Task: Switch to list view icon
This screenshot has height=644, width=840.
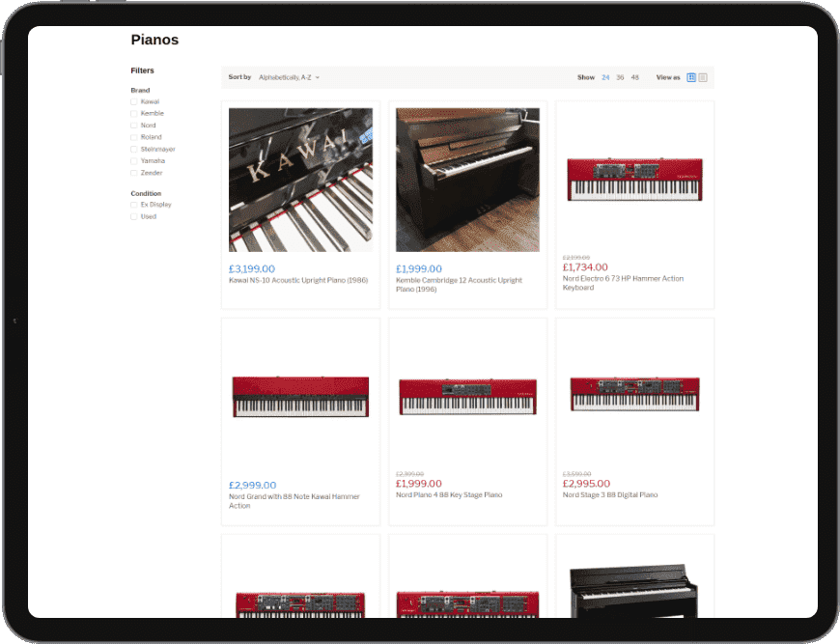Action: 703,77
